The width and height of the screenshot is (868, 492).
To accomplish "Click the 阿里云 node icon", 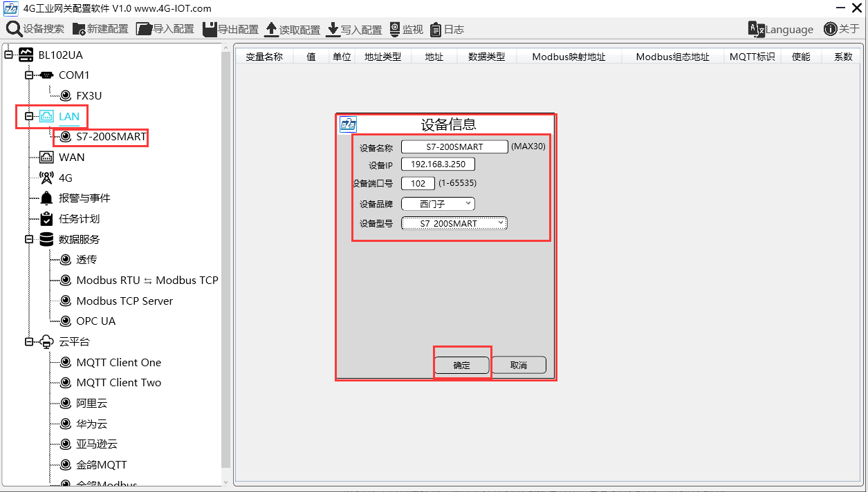I will (66, 403).
